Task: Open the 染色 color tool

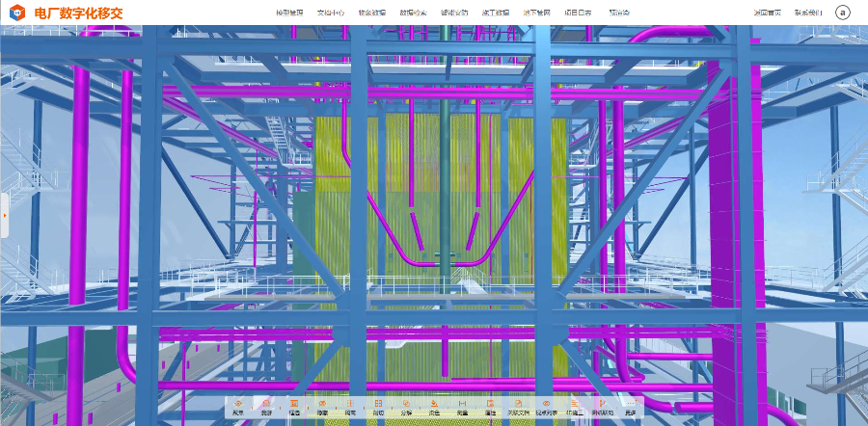Action: pos(434,407)
